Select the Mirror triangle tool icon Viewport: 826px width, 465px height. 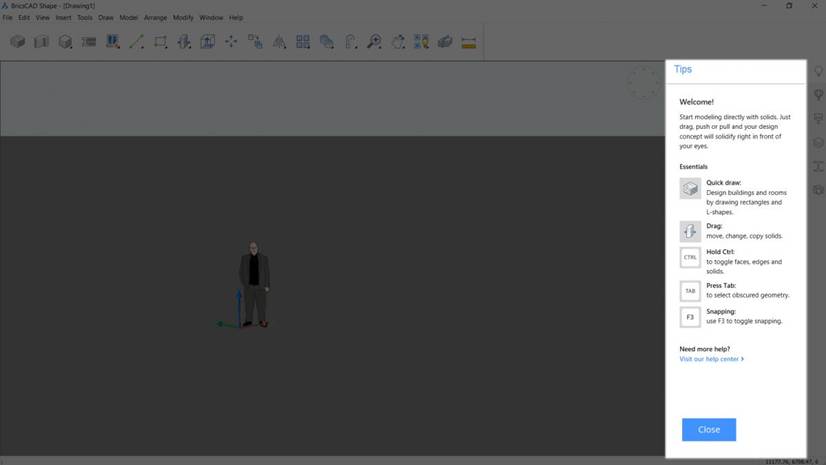(279, 42)
